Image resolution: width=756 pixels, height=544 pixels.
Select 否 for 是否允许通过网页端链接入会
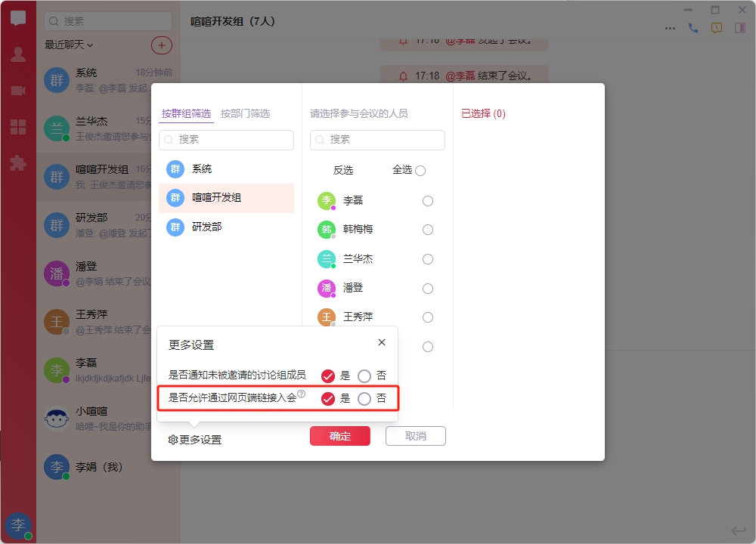pyautogui.click(x=364, y=399)
